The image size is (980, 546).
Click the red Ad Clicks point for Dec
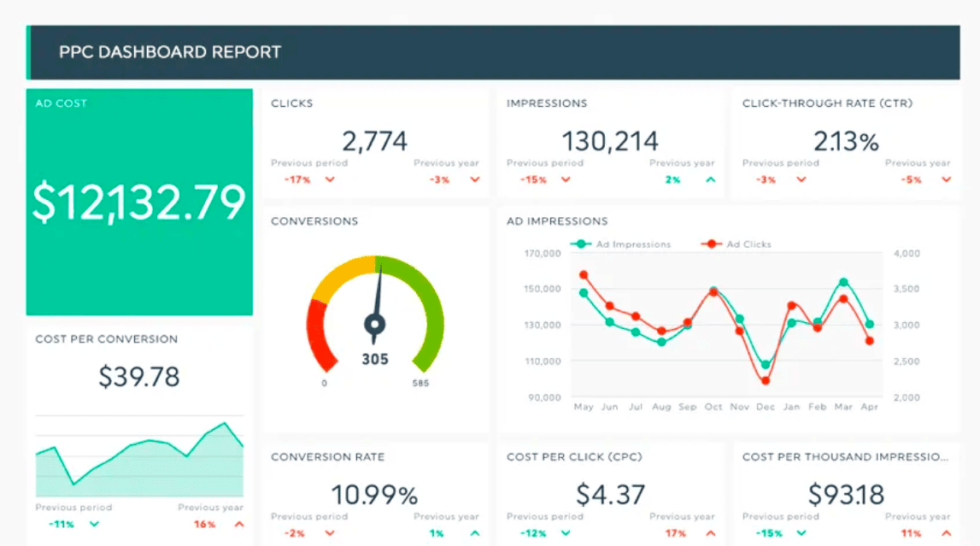766,381
